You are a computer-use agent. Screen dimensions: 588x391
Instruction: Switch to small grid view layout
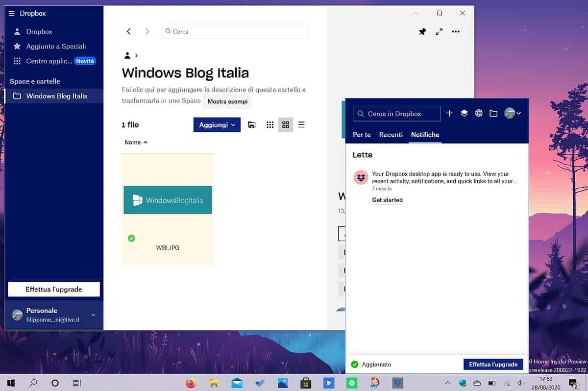270,124
